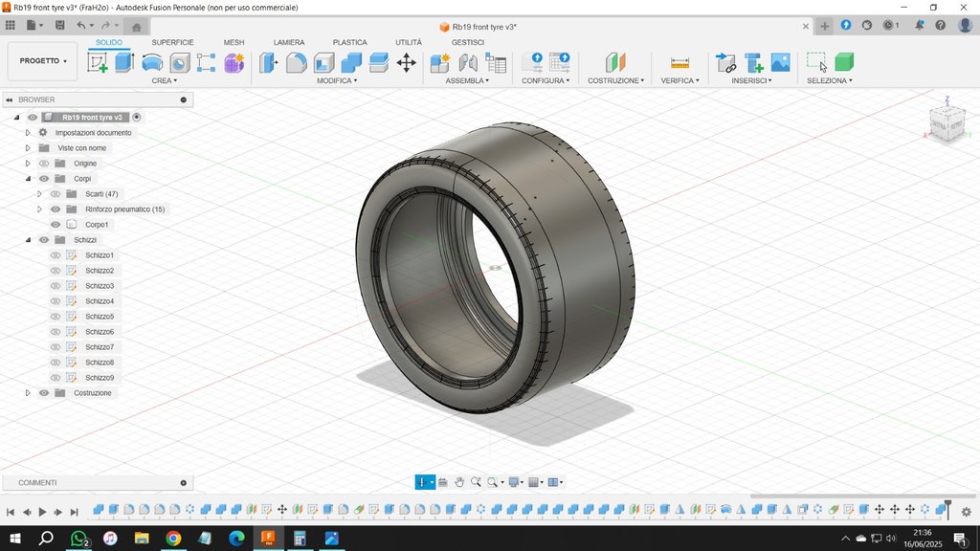Image resolution: width=980 pixels, height=551 pixels.
Task: Select the Extrude tool in Crea
Action: [x=124, y=63]
